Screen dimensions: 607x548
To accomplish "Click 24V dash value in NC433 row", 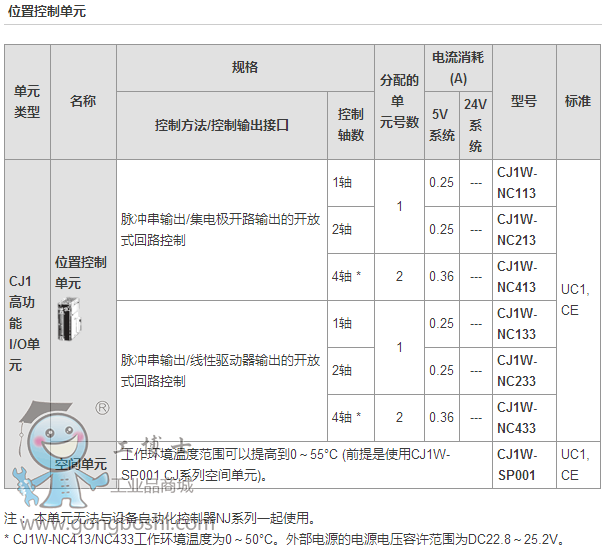I will pyautogui.click(x=476, y=418).
